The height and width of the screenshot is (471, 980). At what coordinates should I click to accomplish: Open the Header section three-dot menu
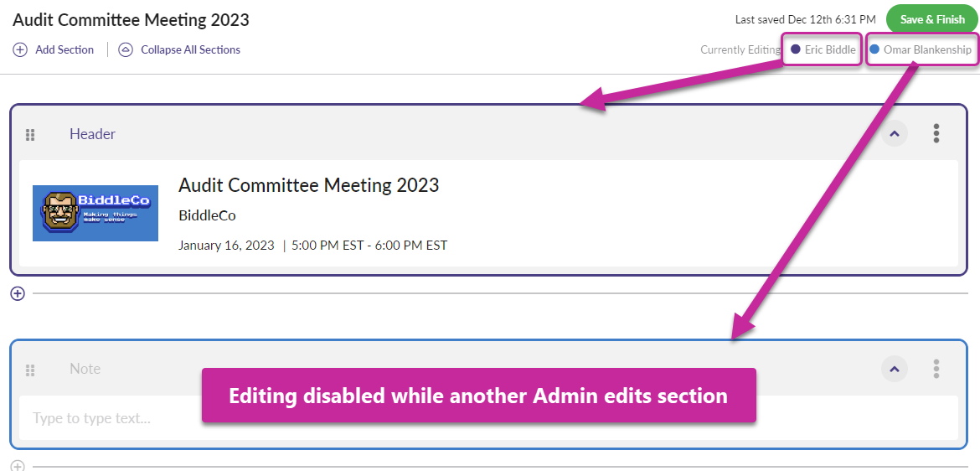click(936, 133)
